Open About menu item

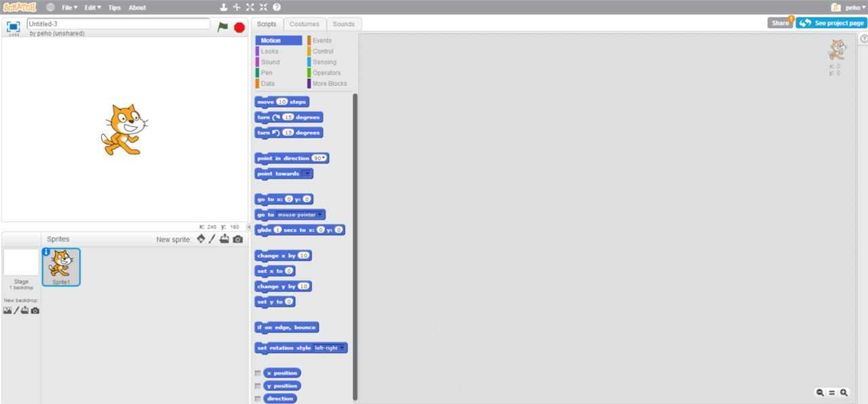(x=137, y=7)
